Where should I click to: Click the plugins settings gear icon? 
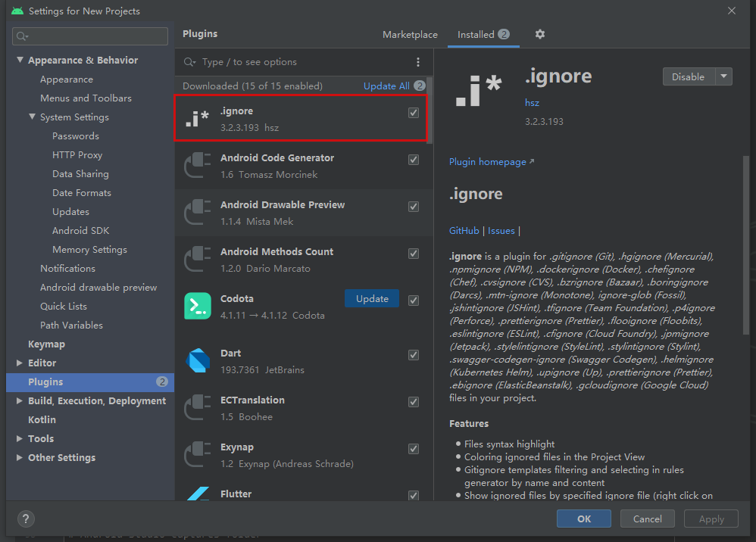tap(540, 34)
